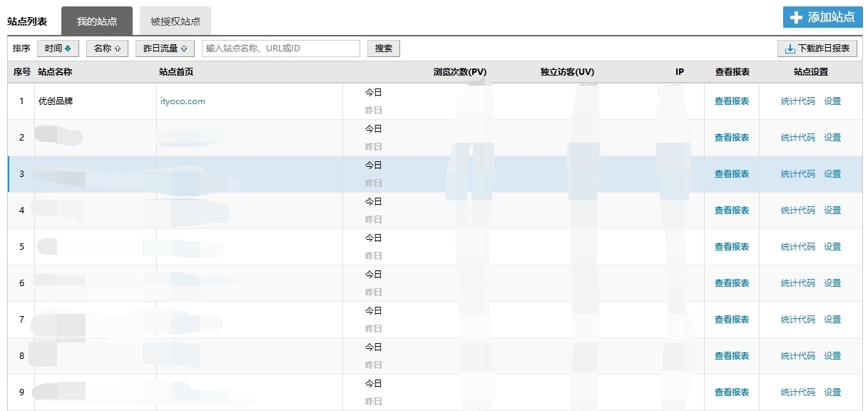Click the 浏览次数(PV) column header
This screenshot has width=868, height=411.
coord(460,72)
